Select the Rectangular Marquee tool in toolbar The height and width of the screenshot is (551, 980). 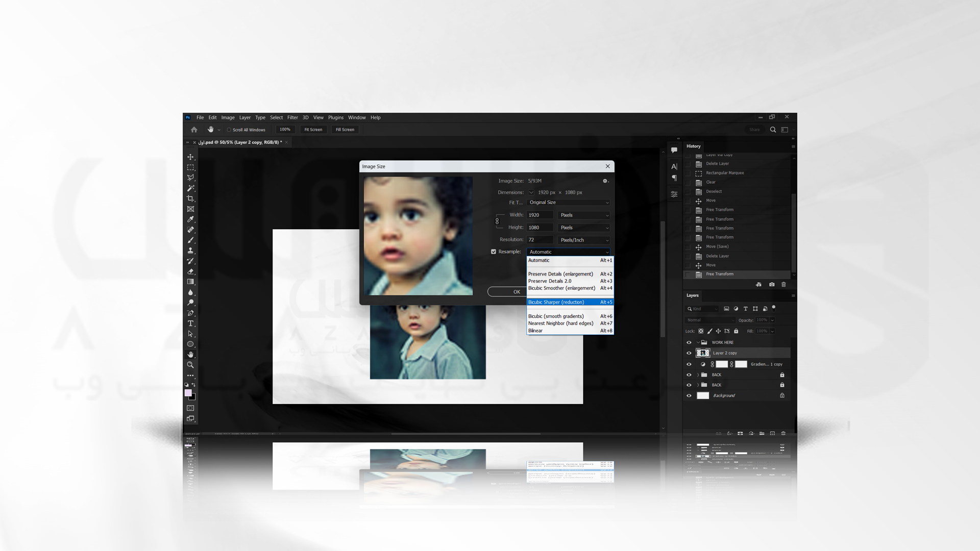tap(190, 167)
